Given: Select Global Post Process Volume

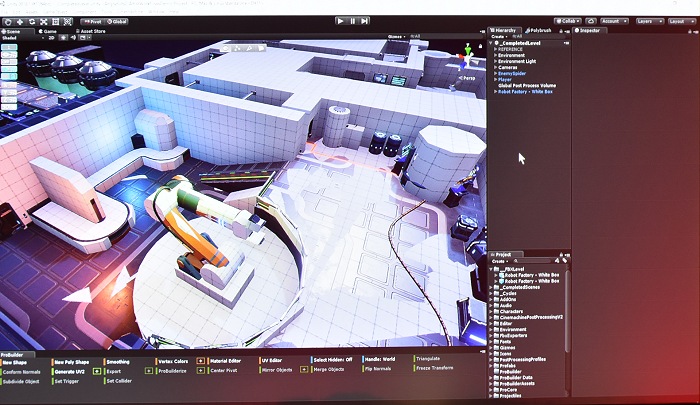Looking at the screenshot, I should tap(527, 85).
